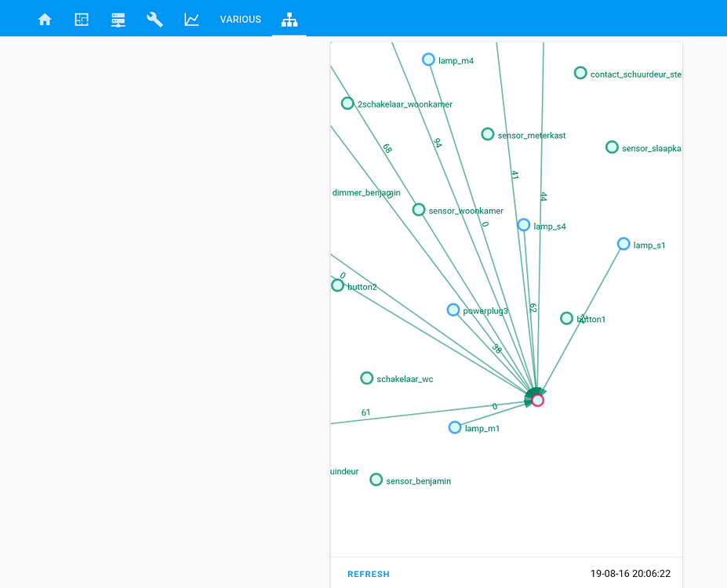Select the 2schakelaar_woonkamer node
The image size is (727, 588).
pos(347,103)
